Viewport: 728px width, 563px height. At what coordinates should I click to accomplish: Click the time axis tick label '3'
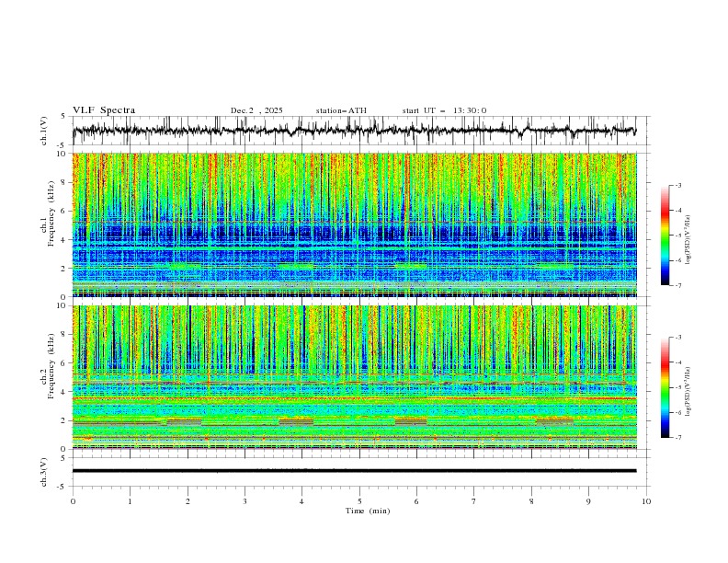click(245, 501)
